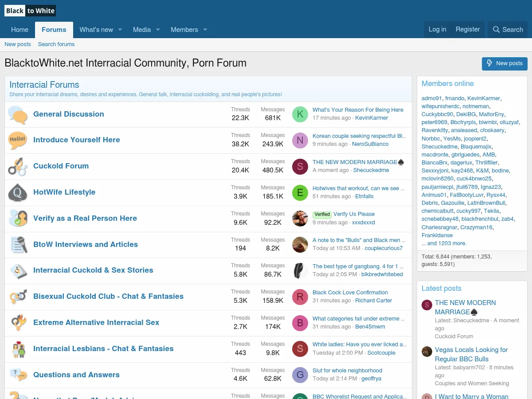532x399 pixels.
Task: Expand the Members dropdown arrow
Action: point(205,30)
